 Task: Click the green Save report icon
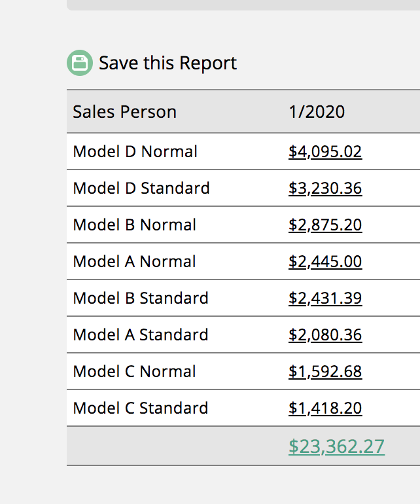pos(80,63)
